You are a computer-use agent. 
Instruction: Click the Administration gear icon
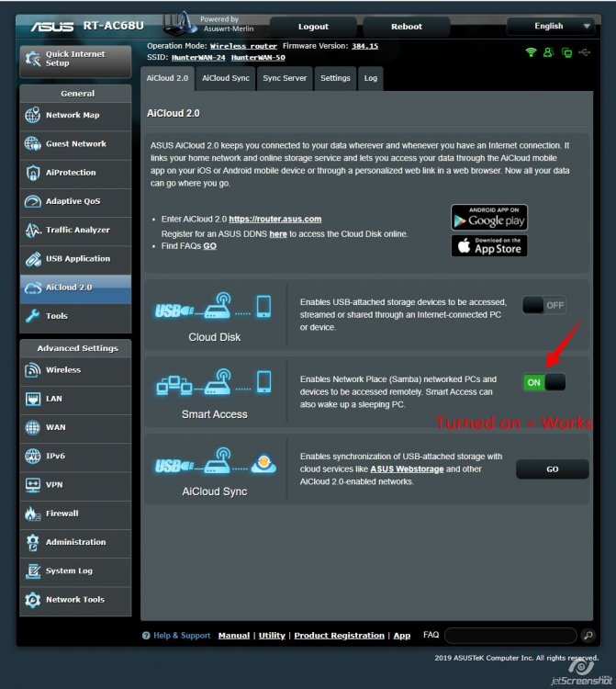pos(33,542)
